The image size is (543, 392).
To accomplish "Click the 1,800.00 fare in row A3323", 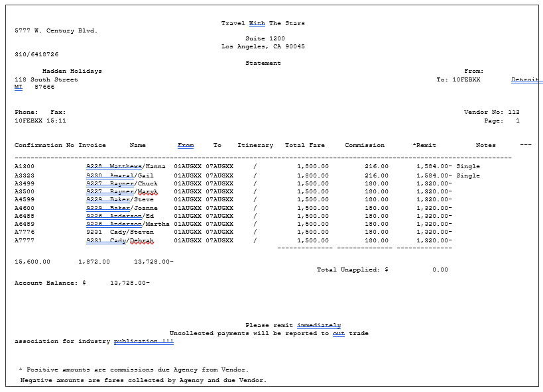I will pyautogui.click(x=313, y=175).
